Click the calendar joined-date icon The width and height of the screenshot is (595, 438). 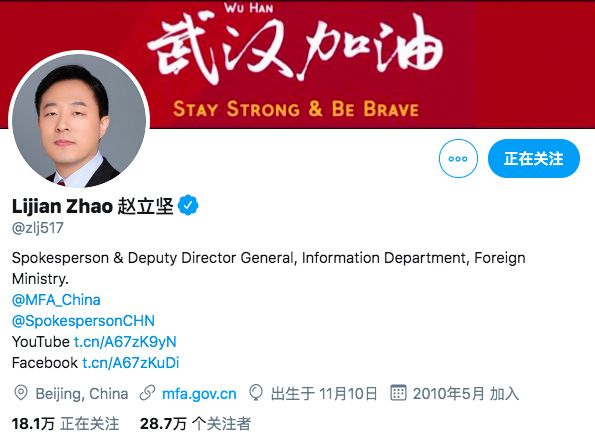398,393
